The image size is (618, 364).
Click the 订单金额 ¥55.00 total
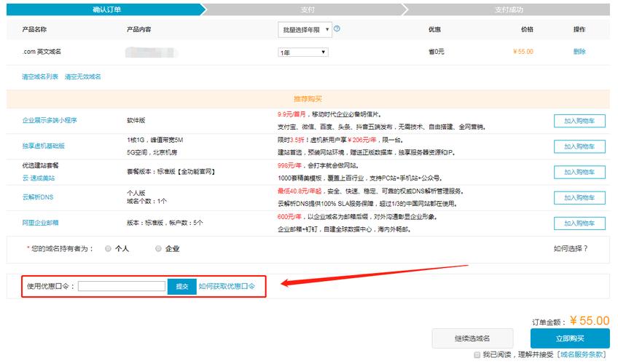[x=571, y=321]
